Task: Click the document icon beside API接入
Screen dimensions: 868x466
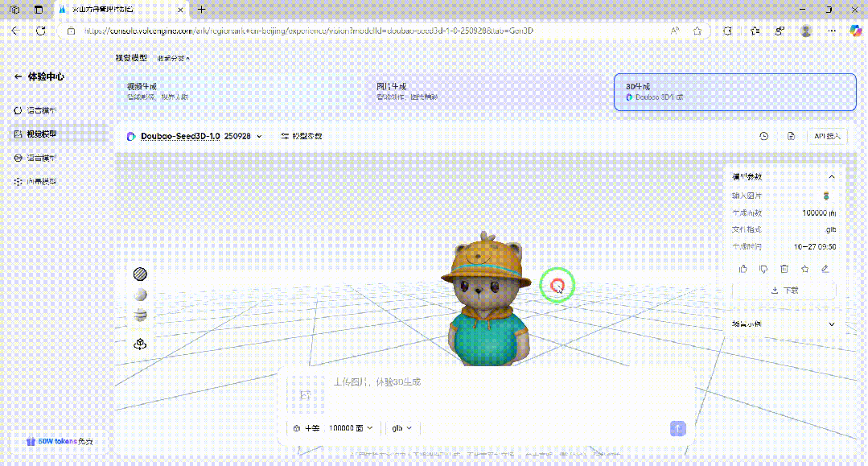Action: (x=791, y=137)
